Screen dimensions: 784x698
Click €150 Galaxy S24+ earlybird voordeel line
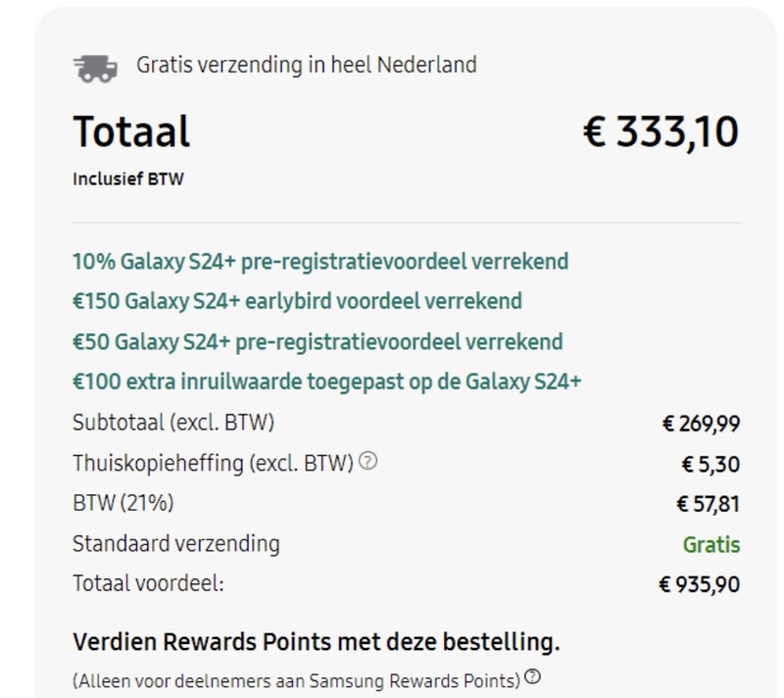(298, 302)
